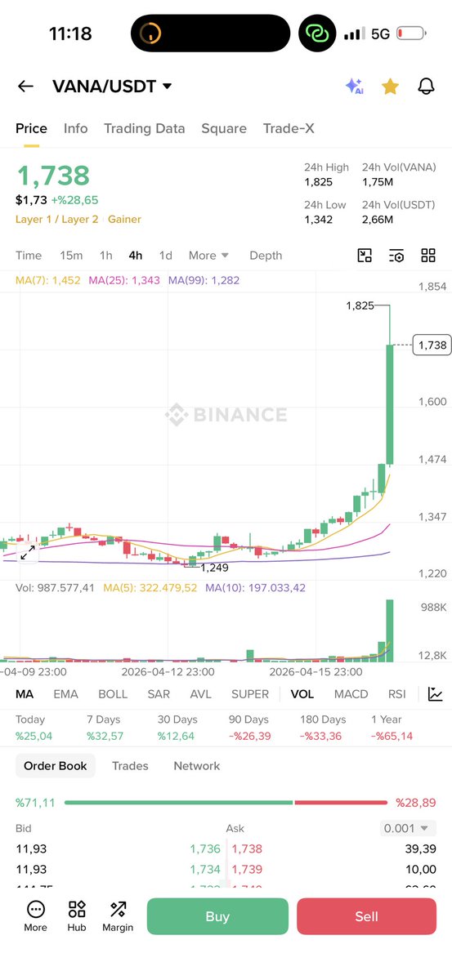Select the 1h chart interval
The height and width of the screenshot is (980, 452).
click(106, 256)
